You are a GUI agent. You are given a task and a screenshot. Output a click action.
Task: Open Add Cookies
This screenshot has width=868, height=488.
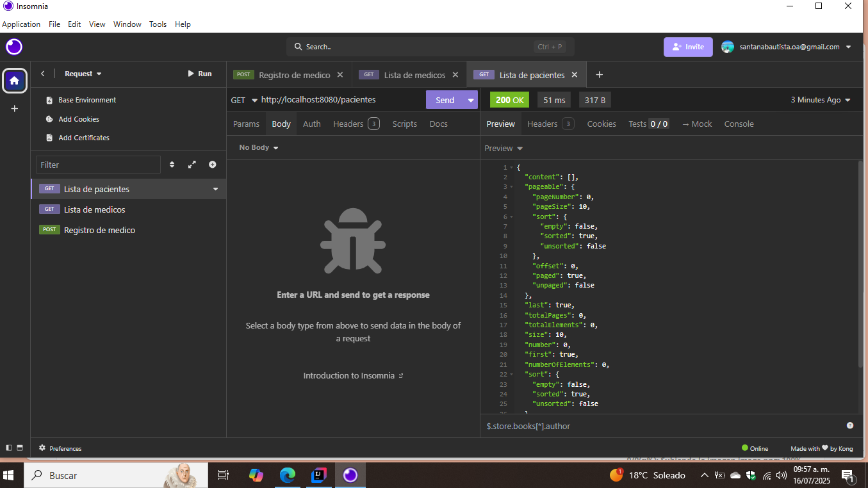click(73, 119)
